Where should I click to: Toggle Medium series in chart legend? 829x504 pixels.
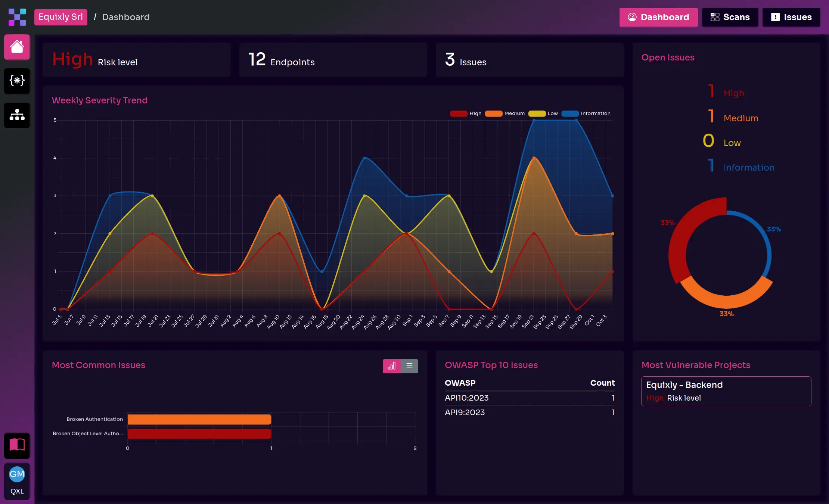coord(494,113)
